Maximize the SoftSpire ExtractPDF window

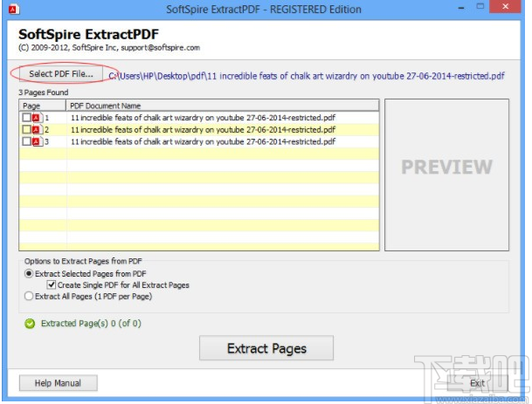[480, 6]
